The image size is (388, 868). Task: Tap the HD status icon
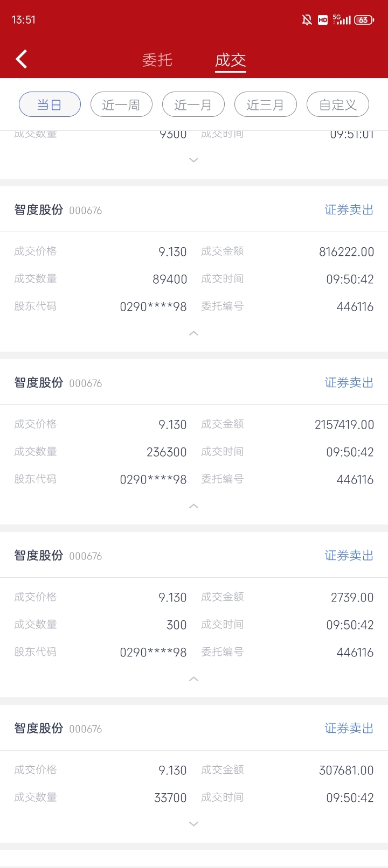[323, 20]
